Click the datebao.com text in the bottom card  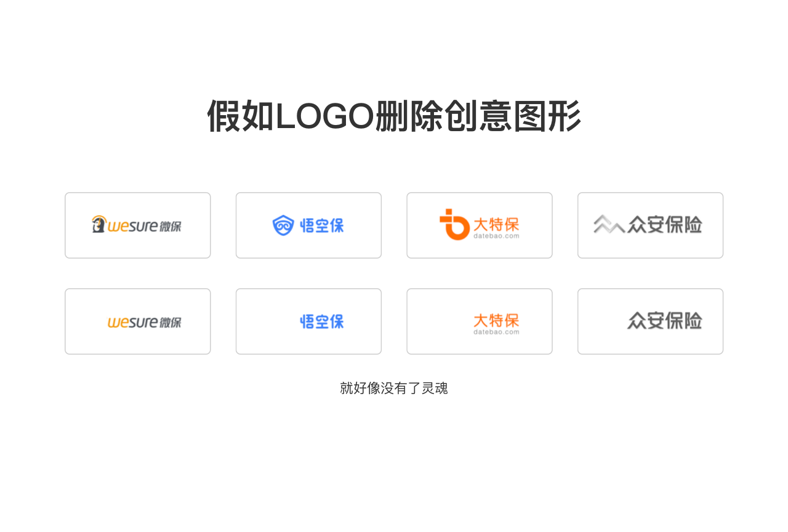point(496,332)
